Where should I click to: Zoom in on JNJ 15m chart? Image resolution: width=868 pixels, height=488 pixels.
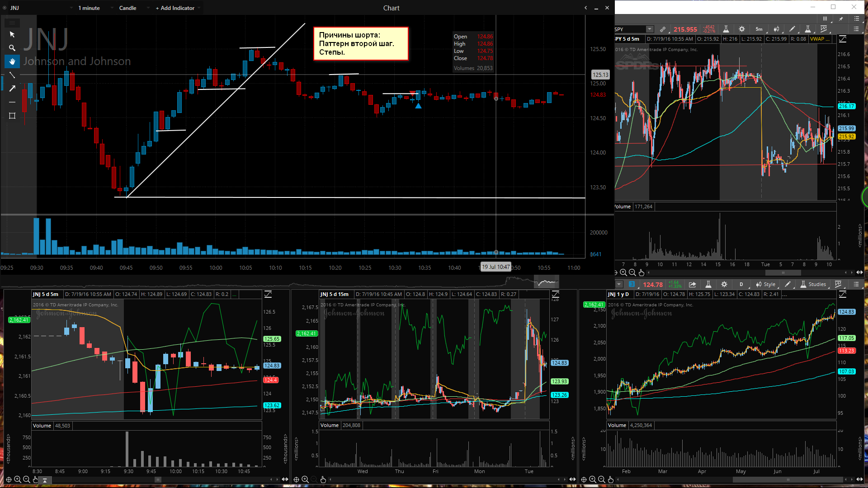tap(305, 479)
